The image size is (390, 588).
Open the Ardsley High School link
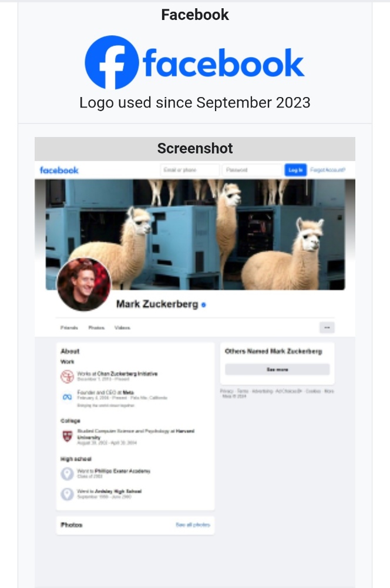click(x=118, y=491)
